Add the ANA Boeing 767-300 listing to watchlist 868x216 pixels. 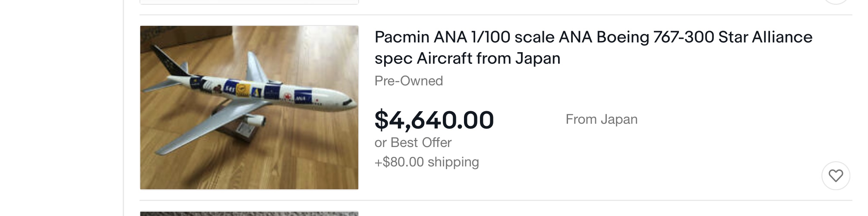tap(835, 175)
